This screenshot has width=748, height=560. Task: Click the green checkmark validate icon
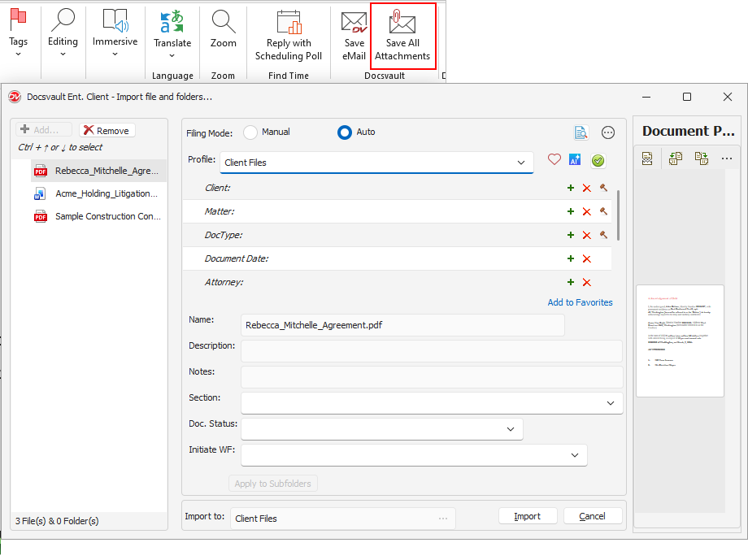(x=598, y=161)
